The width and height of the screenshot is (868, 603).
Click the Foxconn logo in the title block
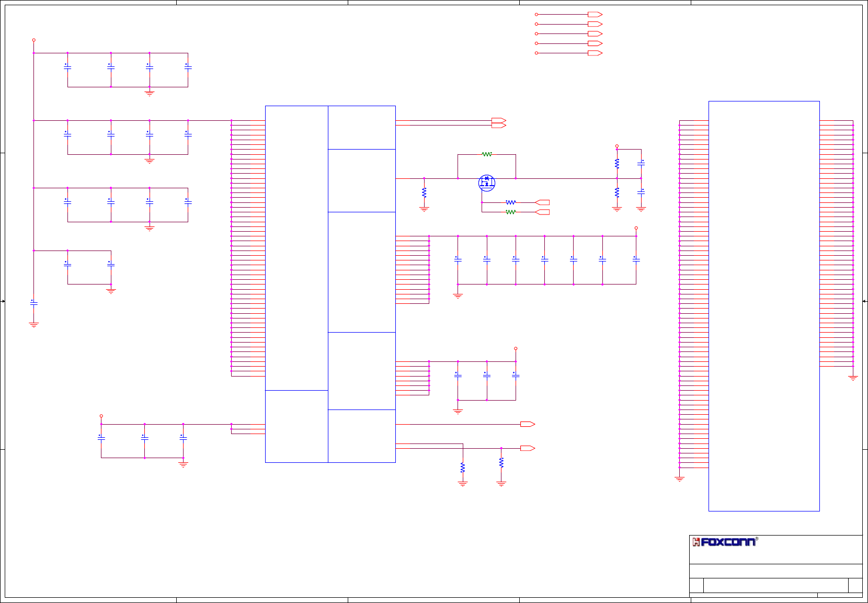pos(725,542)
